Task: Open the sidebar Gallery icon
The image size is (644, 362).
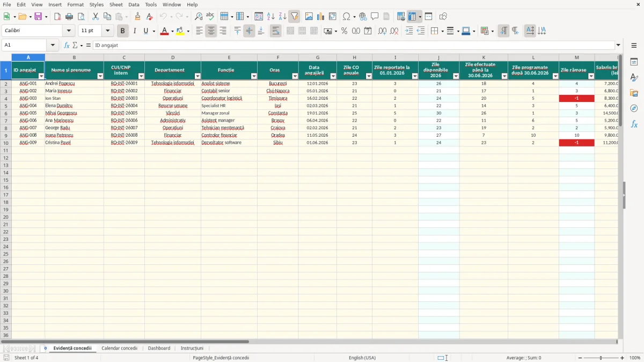Action: pos(634,93)
